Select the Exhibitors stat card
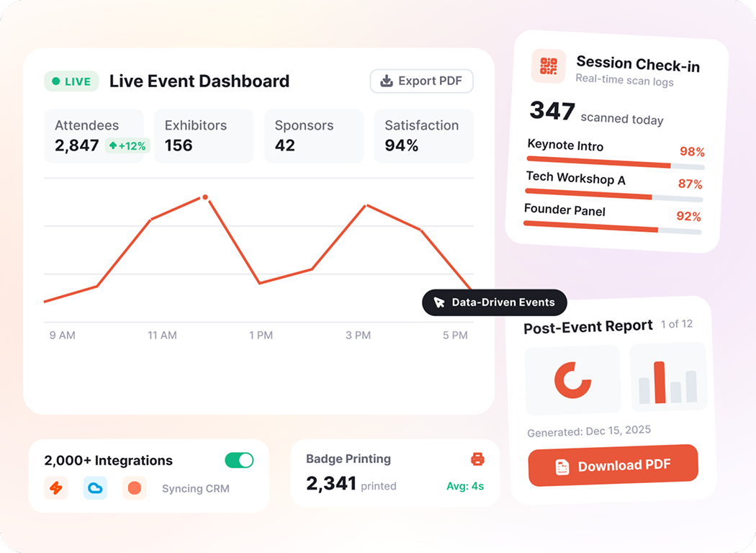 point(204,136)
